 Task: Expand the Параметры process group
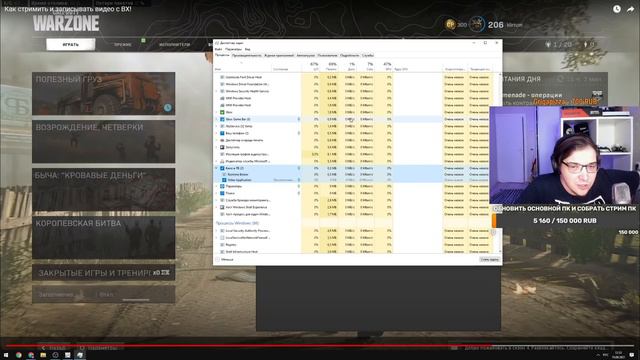pyautogui.click(x=217, y=186)
